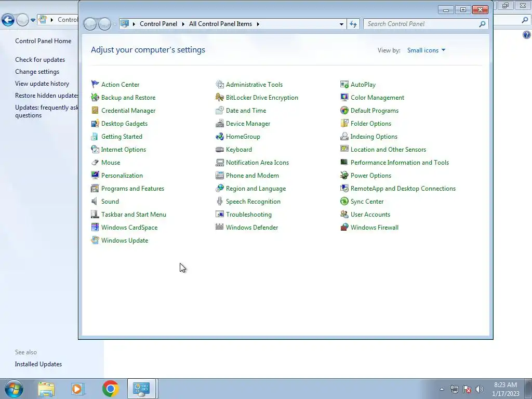Open the HomeGroup icon
The image size is (532, 399).
(x=220, y=137)
